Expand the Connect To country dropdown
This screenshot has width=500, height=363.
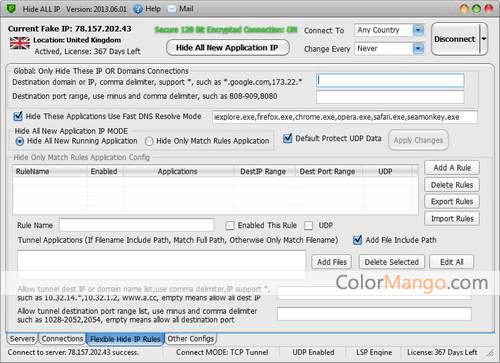click(418, 30)
